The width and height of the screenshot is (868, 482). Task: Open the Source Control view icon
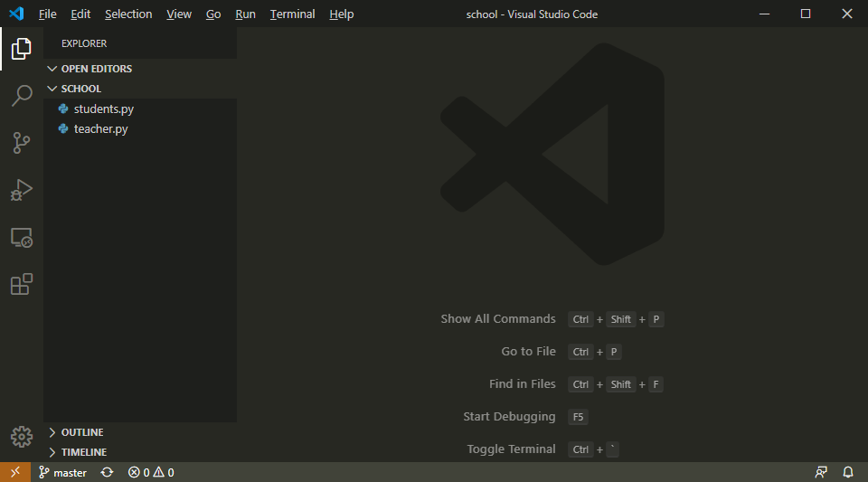point(22,143)
